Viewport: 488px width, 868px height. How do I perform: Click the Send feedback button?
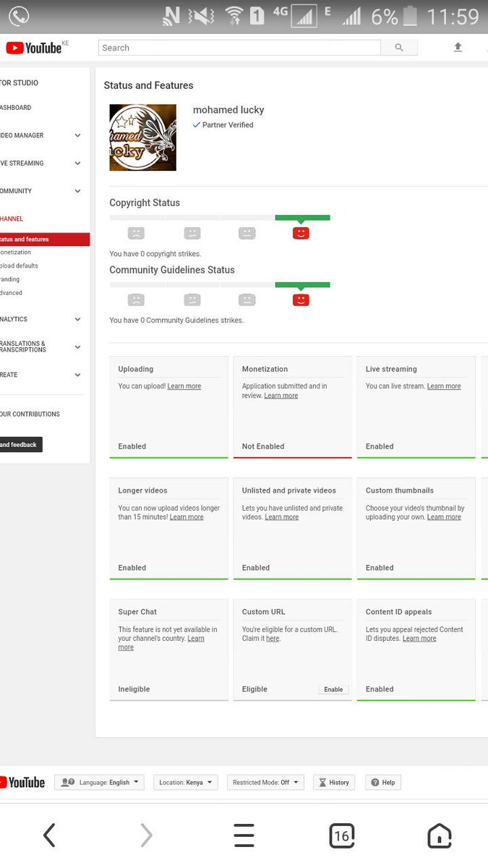click(21, 445)
